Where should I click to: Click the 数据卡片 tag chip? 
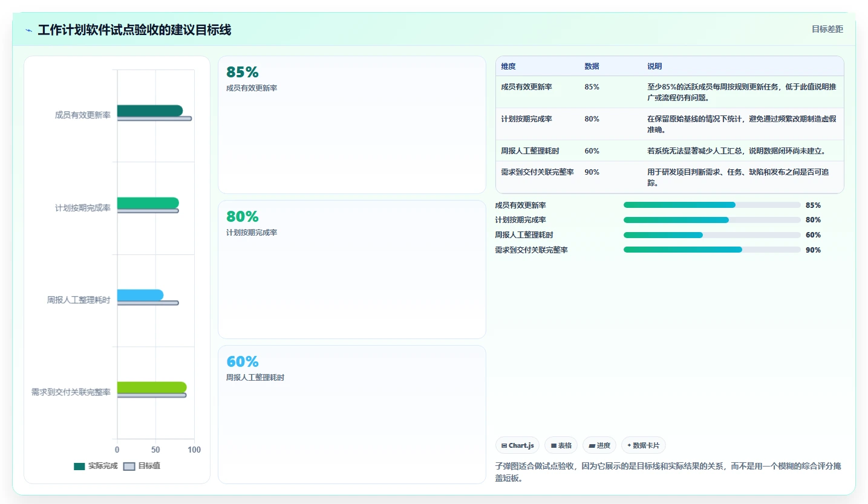(x=643, y=445)
